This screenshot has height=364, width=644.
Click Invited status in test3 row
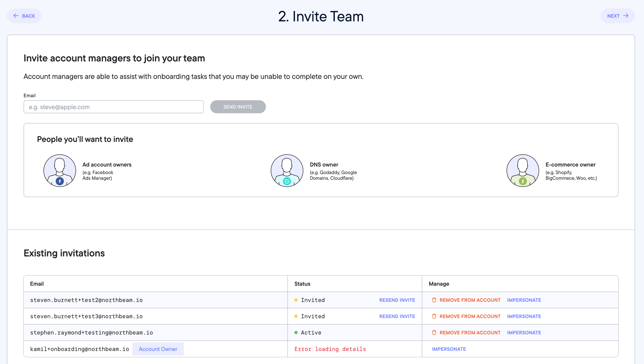313,316
